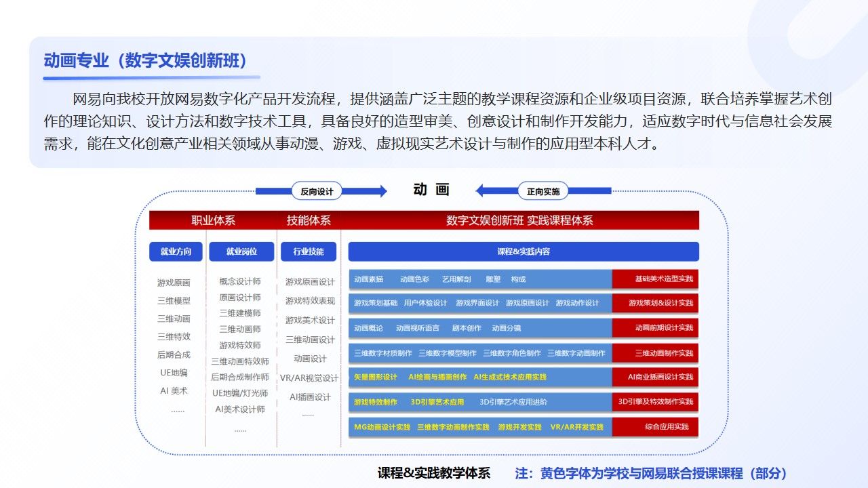The height and width of the screenshot is (488, 868).
Task: Click the 动画 diagram title
Action: coord(431,190)
